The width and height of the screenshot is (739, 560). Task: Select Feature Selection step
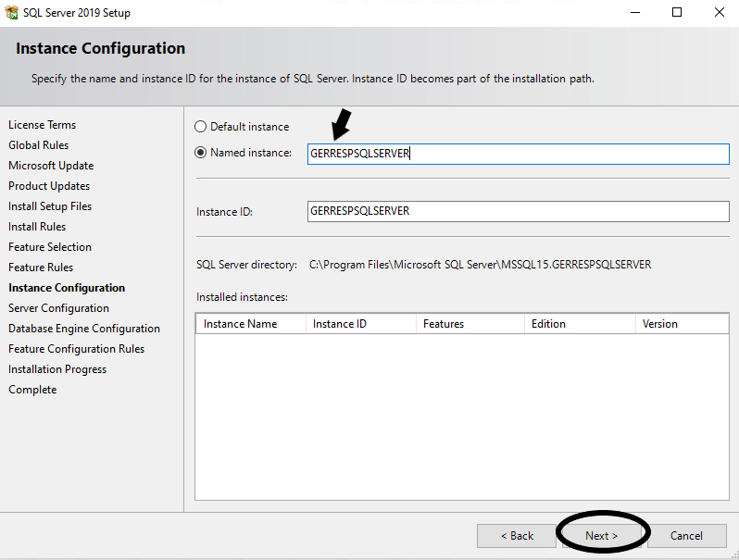click(50, 247)
